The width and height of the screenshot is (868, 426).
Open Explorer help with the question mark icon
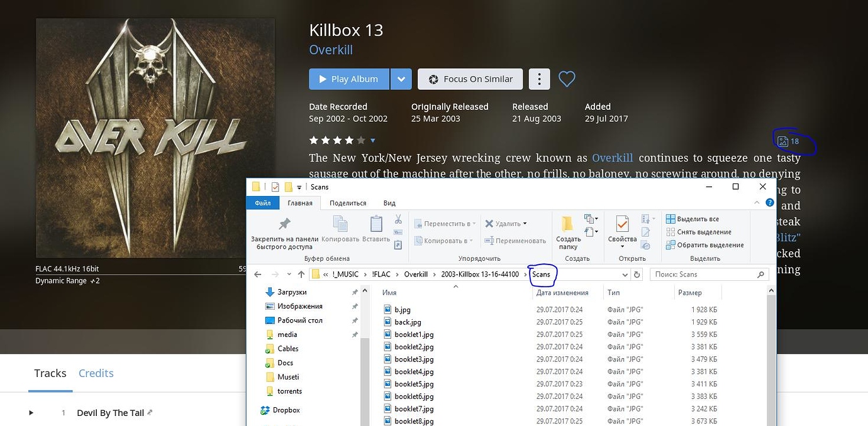(x=770, y=203)
